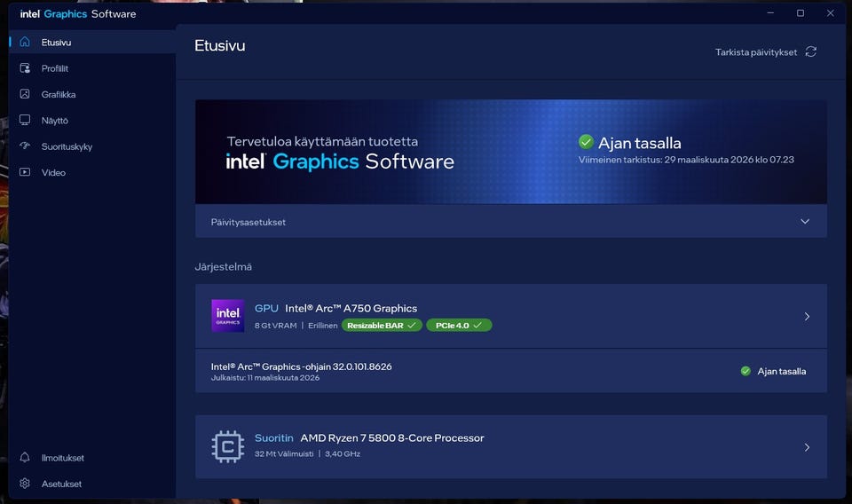Minimize the Intel Graphics Software window
852x504 pixels.
pyautogui.click(x=770, y=13)
